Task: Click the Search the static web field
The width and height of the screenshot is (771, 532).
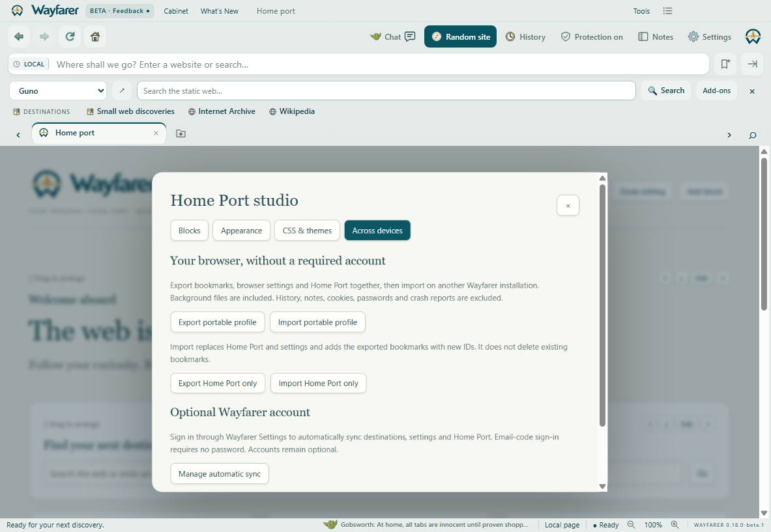Action: (x=386, y=91)
